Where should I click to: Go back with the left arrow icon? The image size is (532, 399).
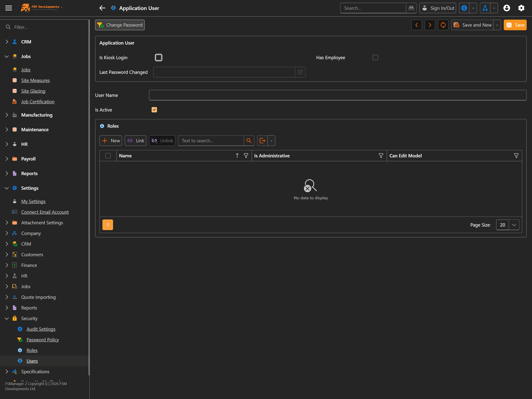[102, 8]
